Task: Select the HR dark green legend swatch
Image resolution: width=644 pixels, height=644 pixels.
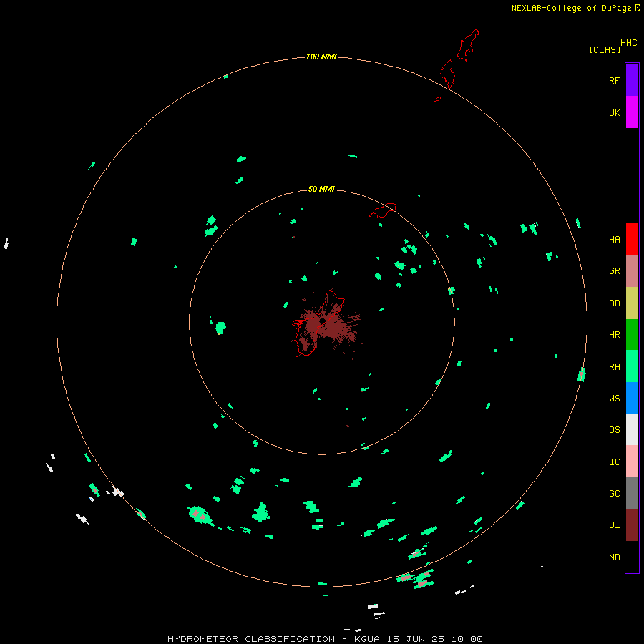Action: 632,335
